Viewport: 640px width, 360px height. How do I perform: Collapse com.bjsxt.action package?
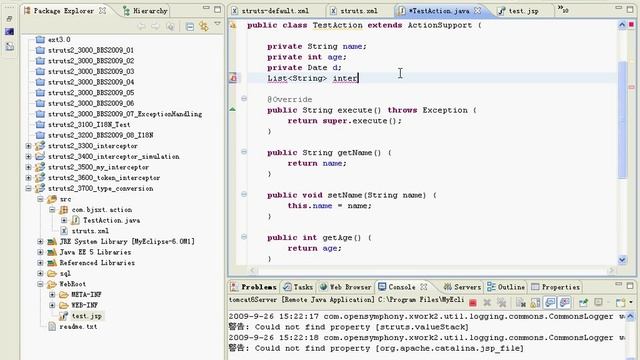pos(52,209)
